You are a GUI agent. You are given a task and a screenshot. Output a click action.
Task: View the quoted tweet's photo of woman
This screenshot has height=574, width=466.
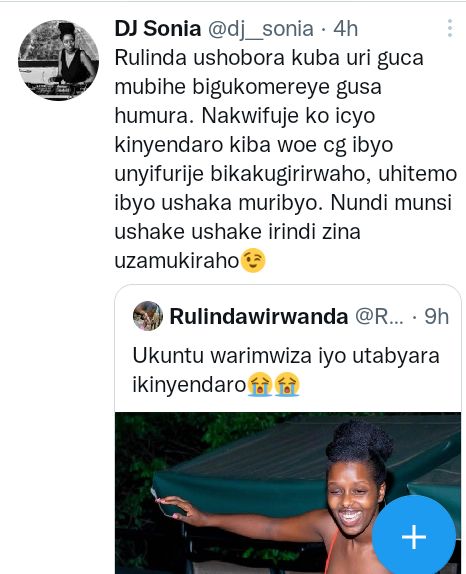[x=288, y=493]
